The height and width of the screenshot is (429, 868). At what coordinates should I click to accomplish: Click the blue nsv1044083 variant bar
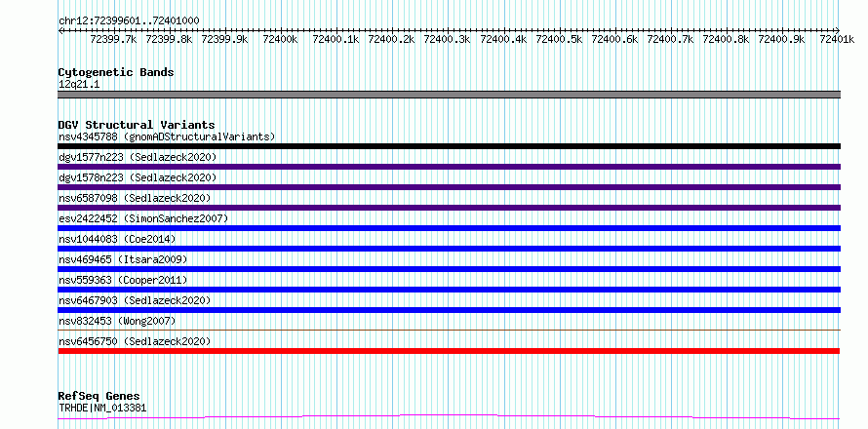(449, 249)
